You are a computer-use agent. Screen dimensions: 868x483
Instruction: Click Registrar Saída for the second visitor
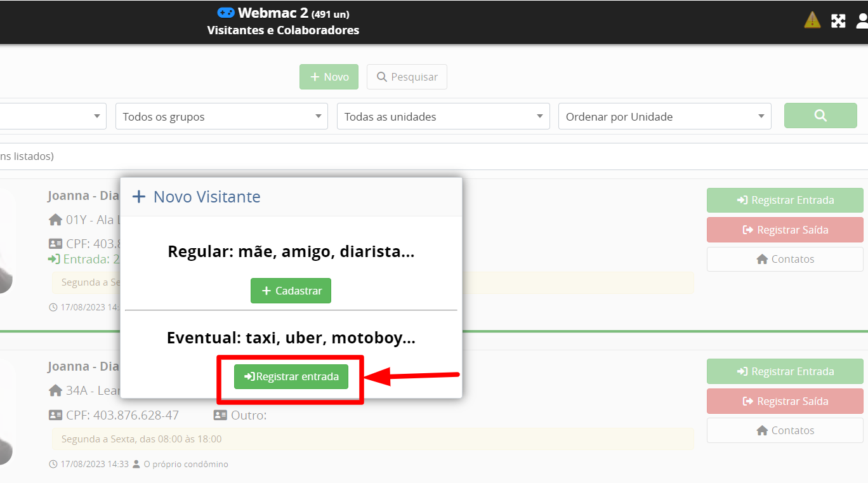785,401
